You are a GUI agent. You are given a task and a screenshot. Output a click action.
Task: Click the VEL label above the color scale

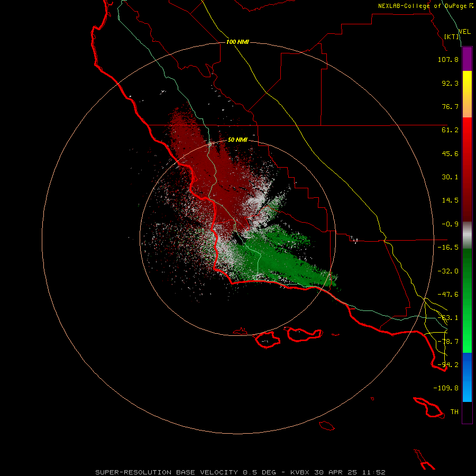tap(465, 32)
